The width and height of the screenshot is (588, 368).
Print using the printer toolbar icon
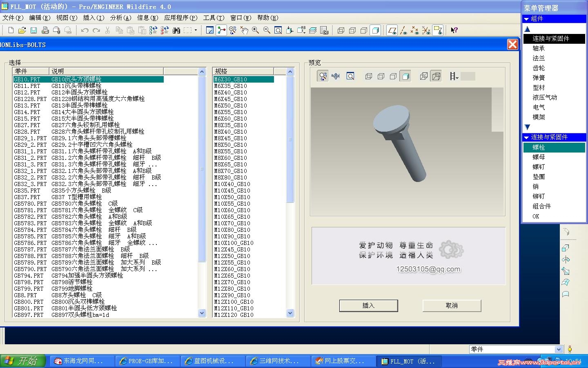point(45,30)
